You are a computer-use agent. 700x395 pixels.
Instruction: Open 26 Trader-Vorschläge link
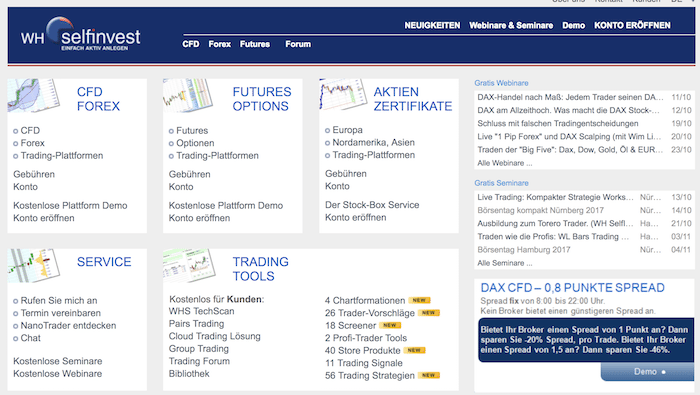click(370, 313)
